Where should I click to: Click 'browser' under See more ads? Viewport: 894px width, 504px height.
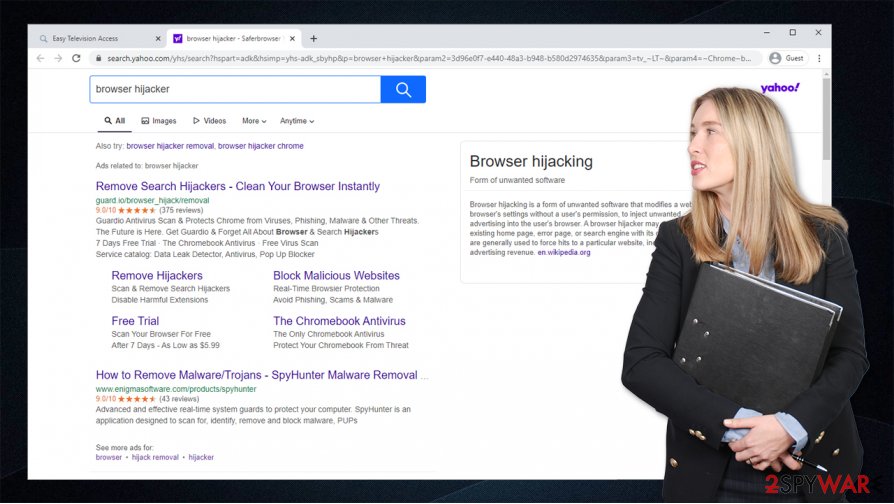pyautogui.click(x=109, y=457)
